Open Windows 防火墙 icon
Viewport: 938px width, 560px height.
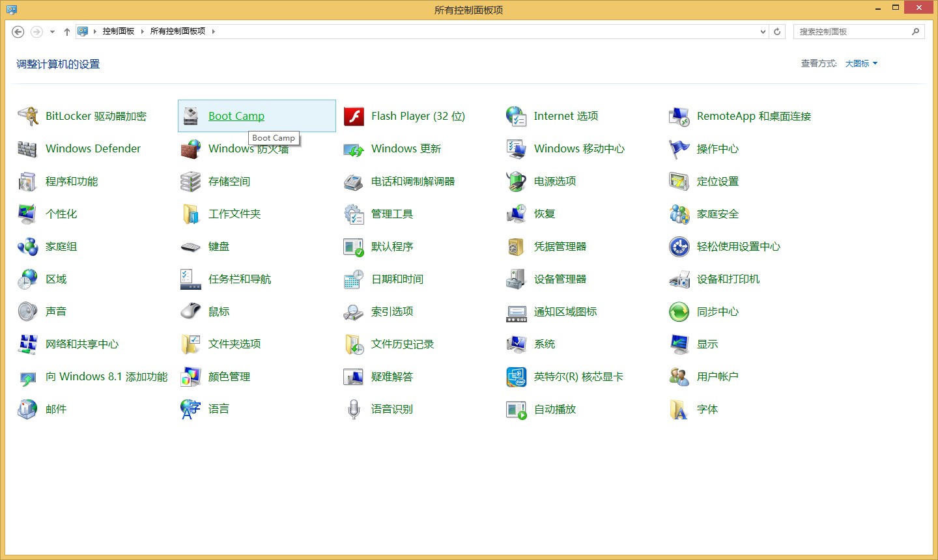click(x=191, y=148)
